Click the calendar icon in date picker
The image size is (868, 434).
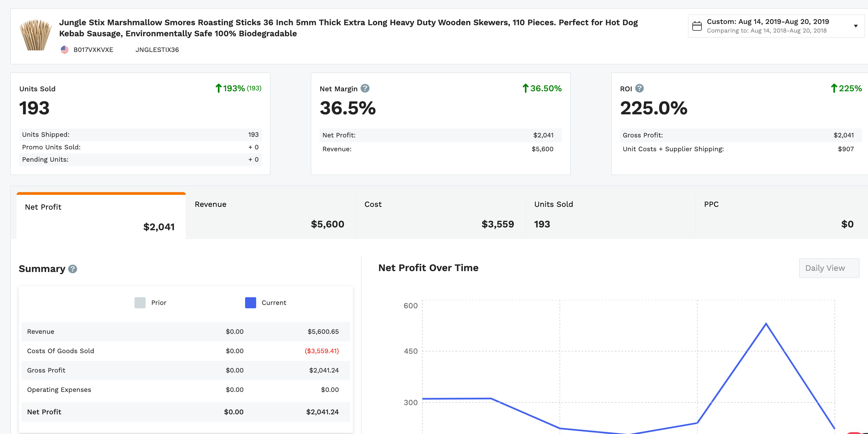697,26
